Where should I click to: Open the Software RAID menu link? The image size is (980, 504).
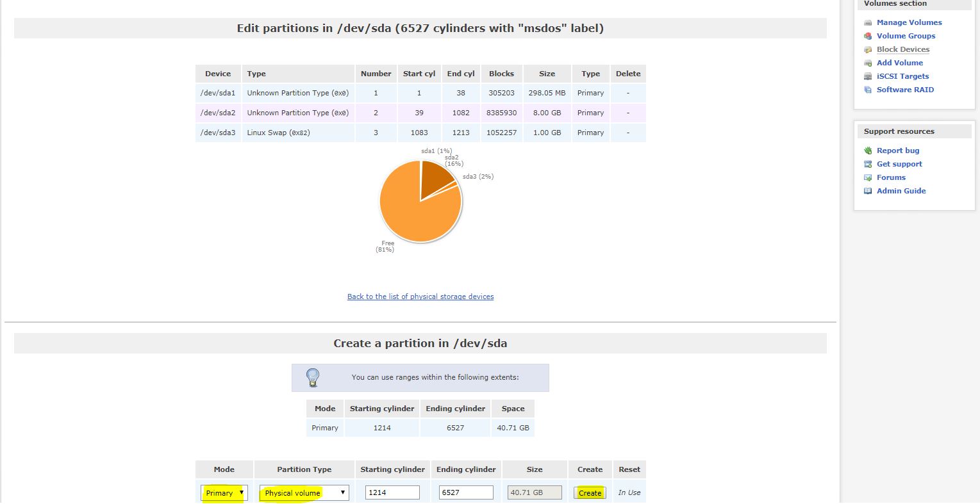(x=905, y=90)
